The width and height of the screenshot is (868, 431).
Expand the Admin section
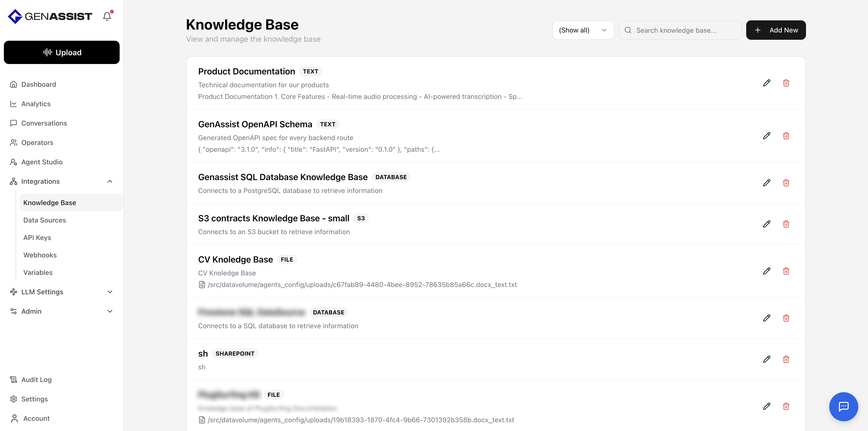tap(109, 311)
